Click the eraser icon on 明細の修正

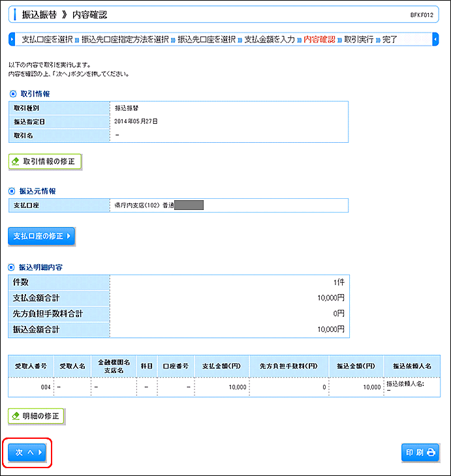[x=16, y=415]
